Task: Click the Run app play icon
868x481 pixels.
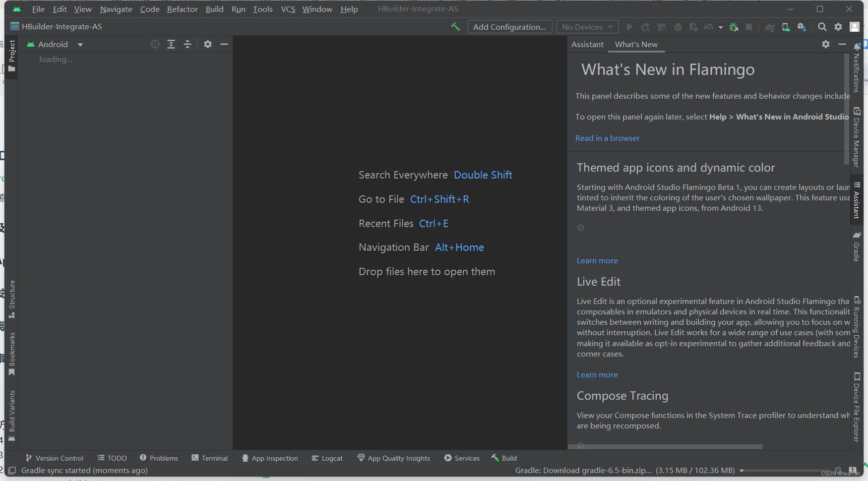Action: point(629,27)
